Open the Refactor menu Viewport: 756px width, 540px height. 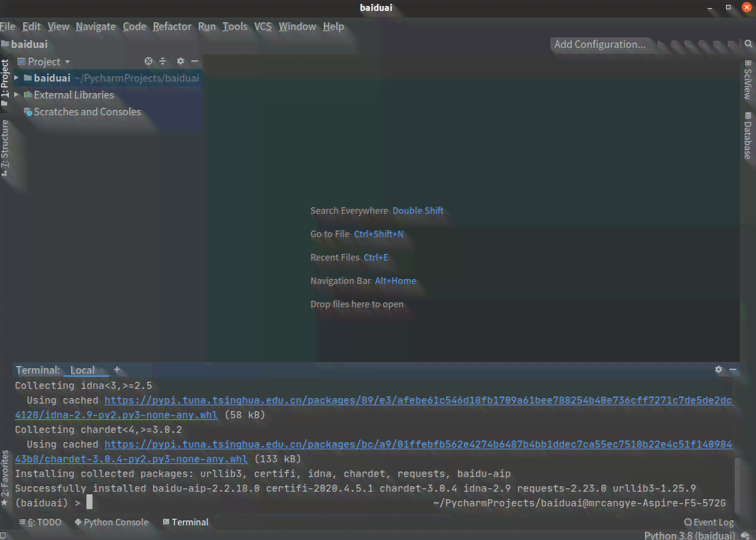point(172,26)
